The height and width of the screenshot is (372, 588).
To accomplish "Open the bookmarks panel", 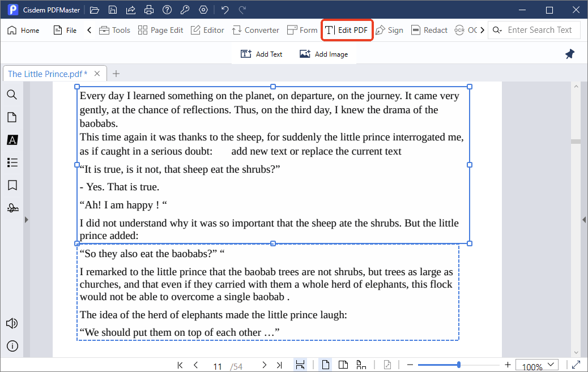I will [12, 185].
